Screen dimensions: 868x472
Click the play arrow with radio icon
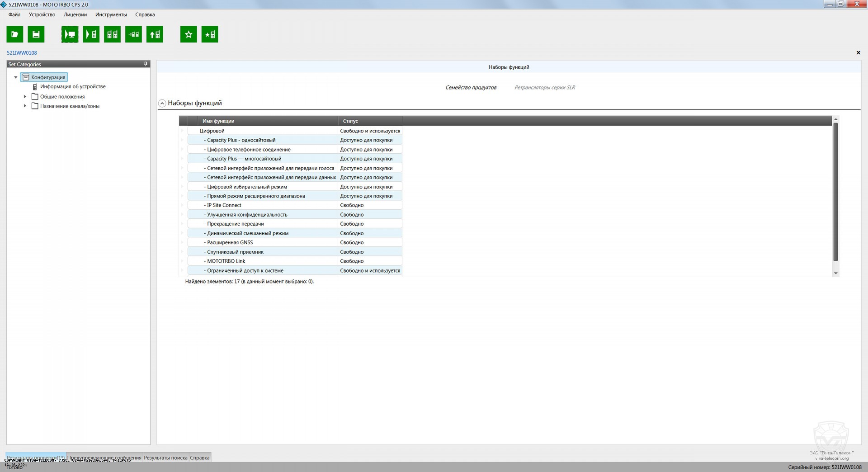click(91, 34)
